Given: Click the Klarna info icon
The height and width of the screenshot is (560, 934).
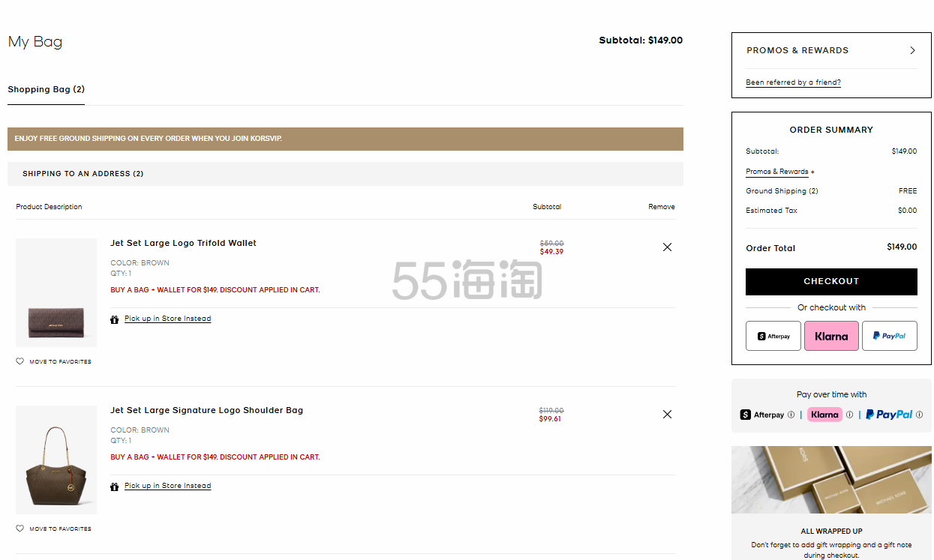Looking at the screenshot, I should pyautogui.click(x=849, y=415).
